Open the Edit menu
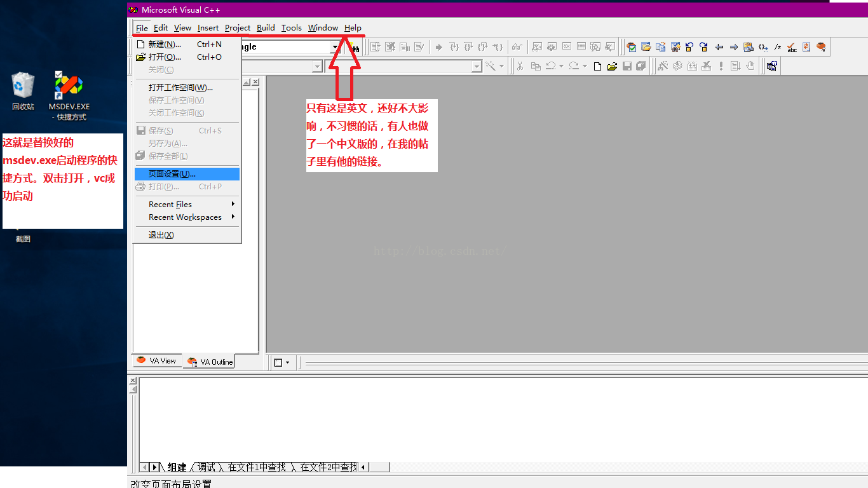This screenshot has height=488, width=868. pyautogui.click(x=161, y=28)
